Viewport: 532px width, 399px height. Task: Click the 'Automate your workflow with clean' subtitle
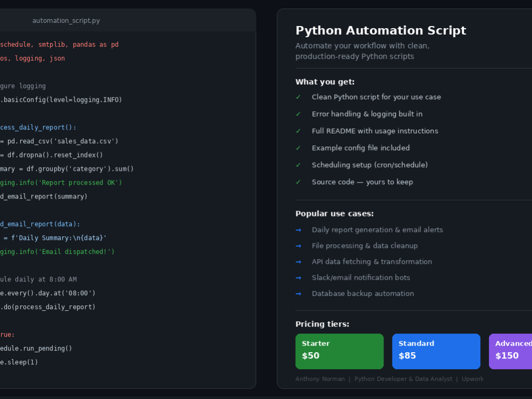click(x=362, y=46)
